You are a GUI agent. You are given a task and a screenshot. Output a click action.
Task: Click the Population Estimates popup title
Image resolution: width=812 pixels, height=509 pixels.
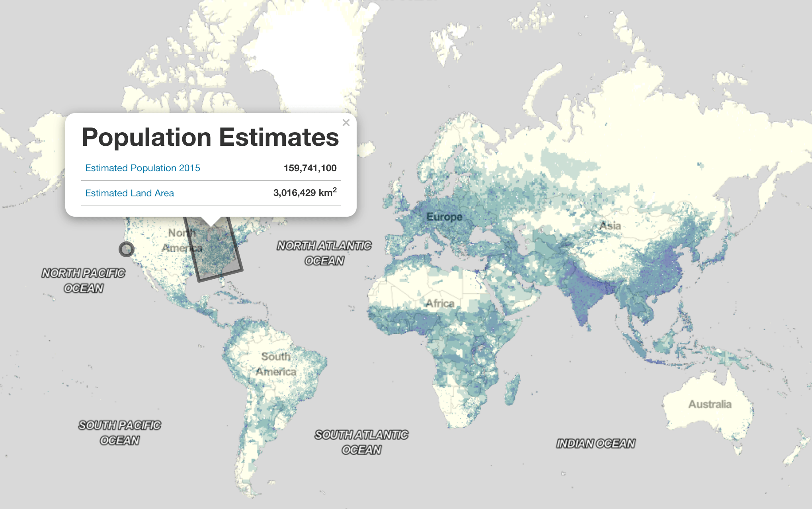pos(210,137)
